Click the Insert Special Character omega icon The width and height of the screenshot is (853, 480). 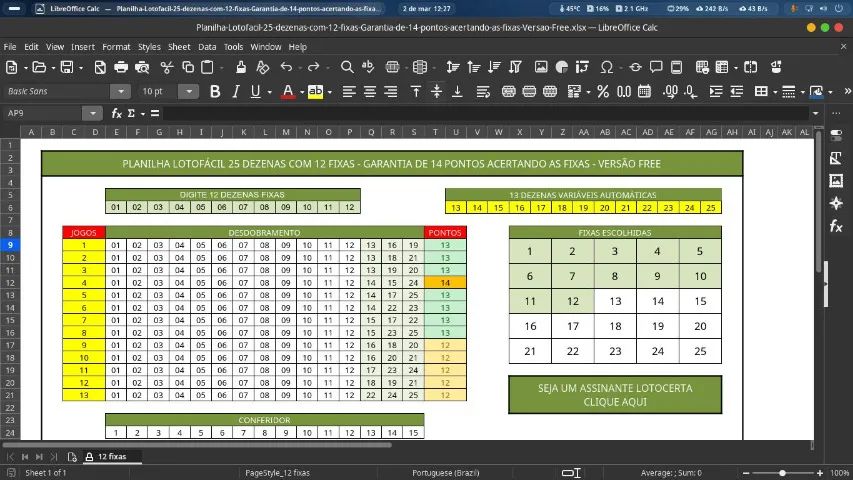(607, 67)
